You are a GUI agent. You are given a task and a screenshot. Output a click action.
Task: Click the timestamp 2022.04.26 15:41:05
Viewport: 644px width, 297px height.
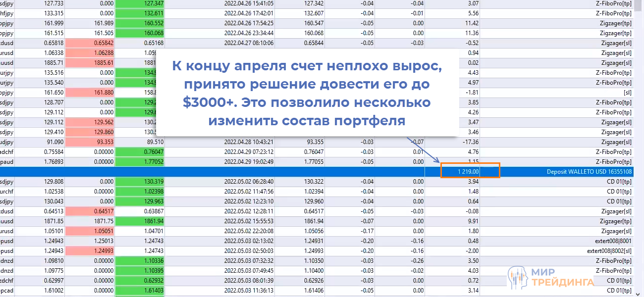pyautogui.click(x=248, y=3)
